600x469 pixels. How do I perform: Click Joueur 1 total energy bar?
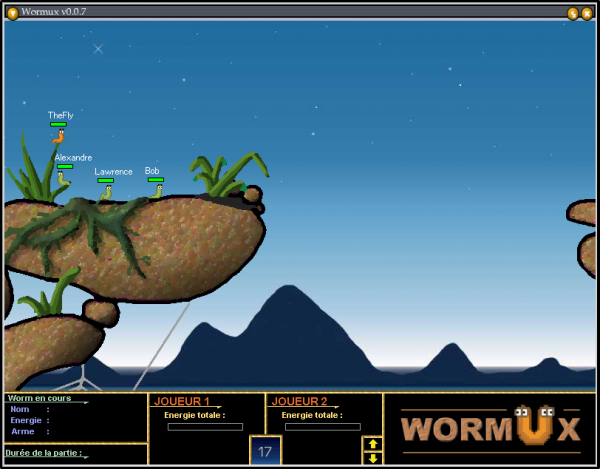pos(205,427)
